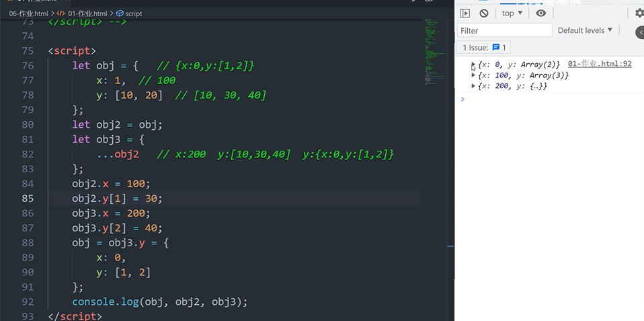This screenshot has width=644, height=321.
Task: Click line number 85 in the gutter
Action: coord(28,199)
